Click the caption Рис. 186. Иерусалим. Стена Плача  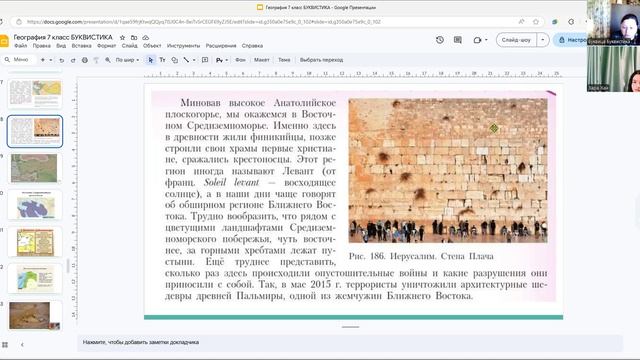pos(421,256)
